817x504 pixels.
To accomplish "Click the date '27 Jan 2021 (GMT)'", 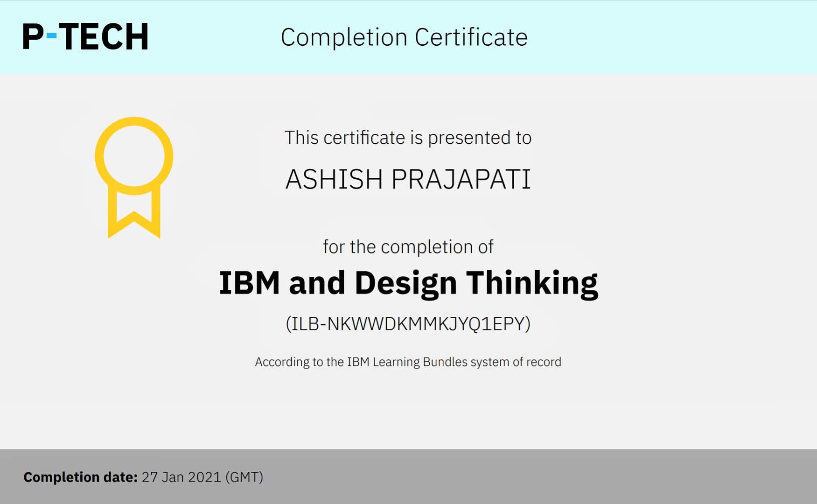I will tap(203, 477).
